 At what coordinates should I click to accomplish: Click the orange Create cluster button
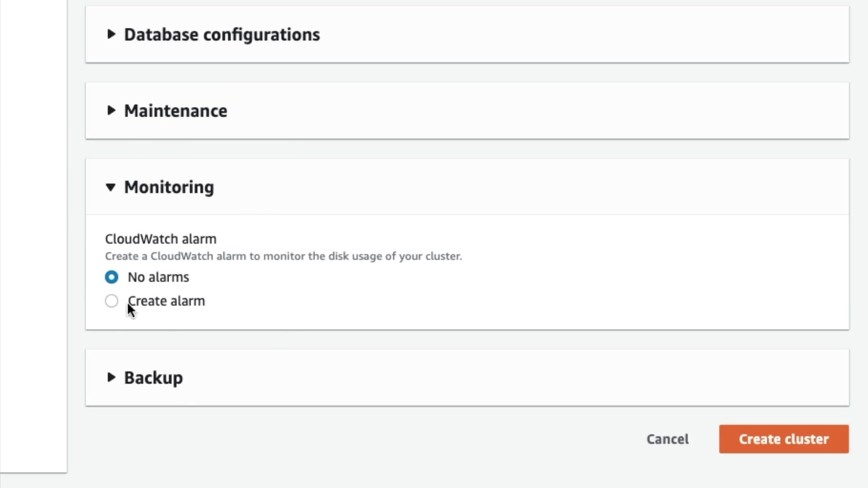point(783,439)
